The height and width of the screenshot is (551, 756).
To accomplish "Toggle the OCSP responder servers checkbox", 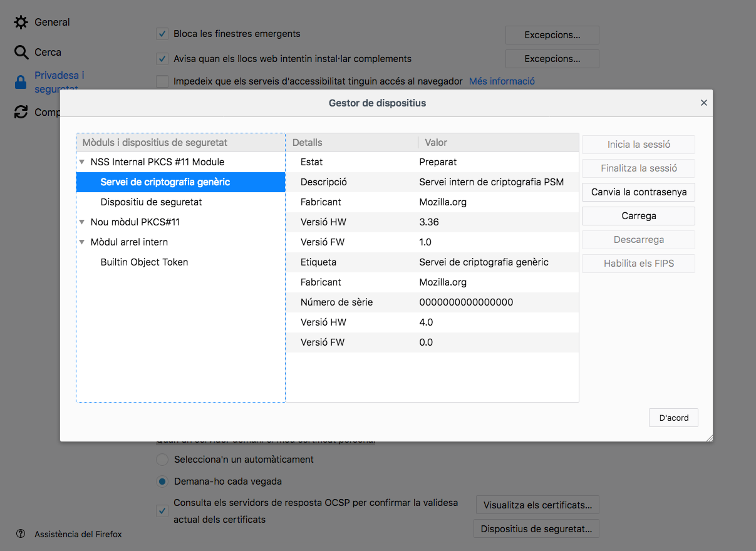I will click(x=162, y=511).
